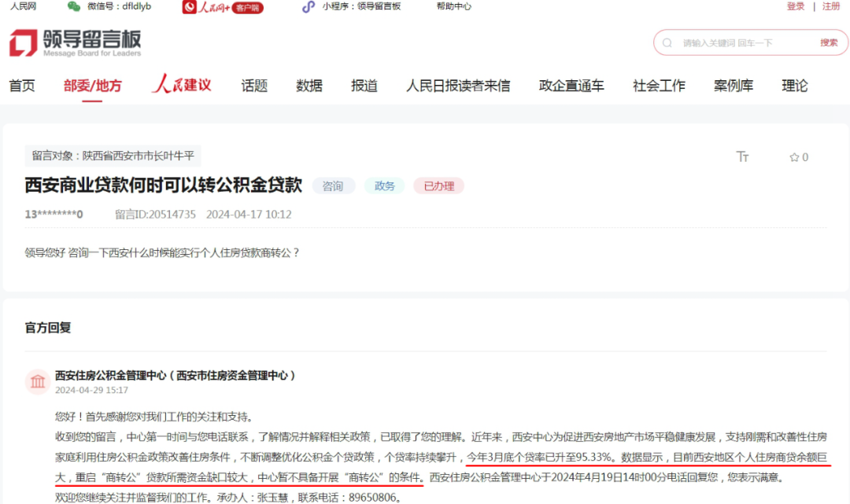Click the institution avatar icon of the reply
Screen dimensions: 850x504
[x=38, y=381]
